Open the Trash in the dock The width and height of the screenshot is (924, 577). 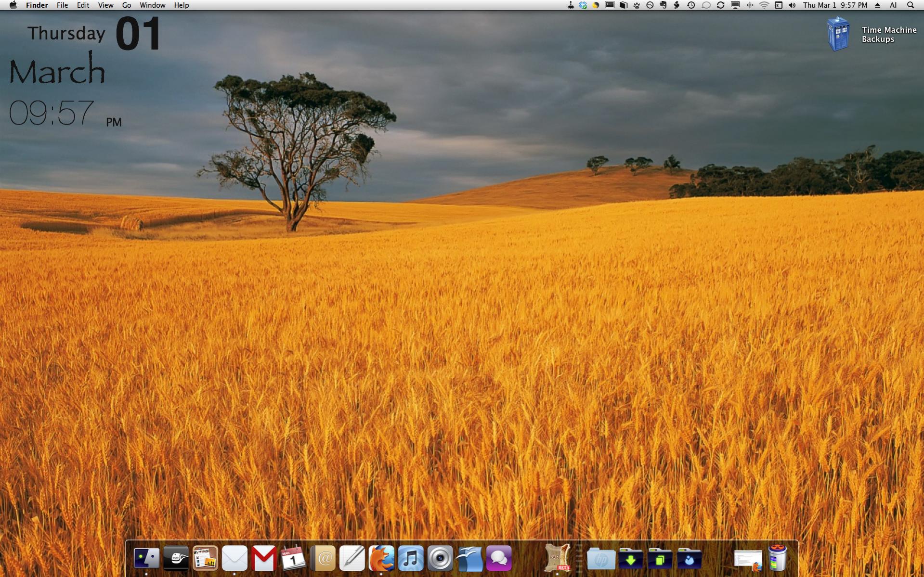coord(778,558)
